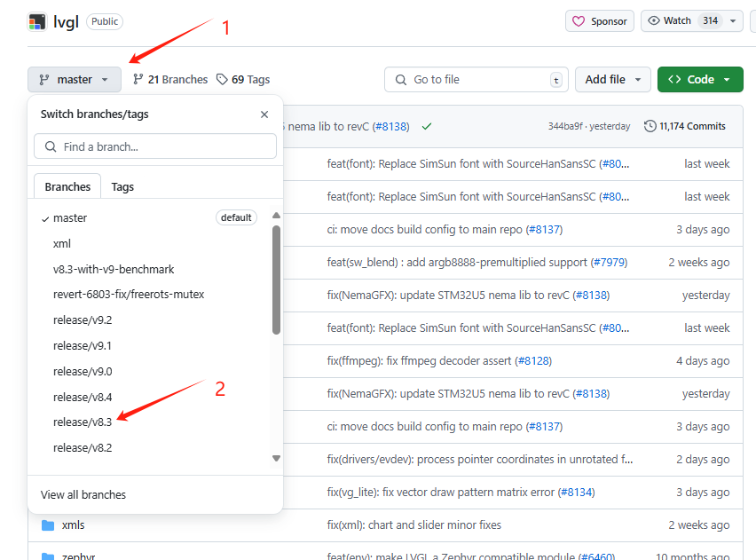Open the Add file dropdown
Image resolution: width=756 pixels, height=560 pixels.
coord(613,79)
